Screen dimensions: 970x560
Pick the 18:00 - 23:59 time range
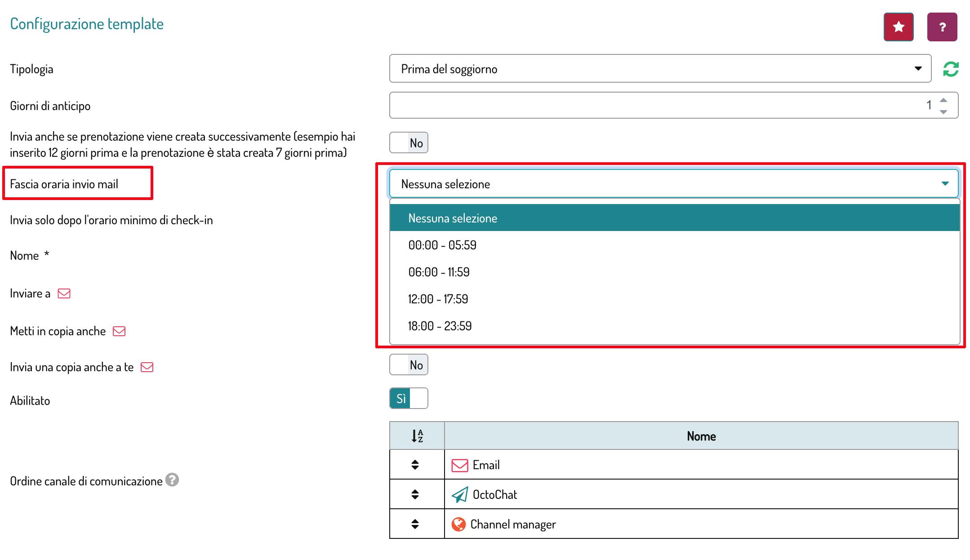(440, 326)
